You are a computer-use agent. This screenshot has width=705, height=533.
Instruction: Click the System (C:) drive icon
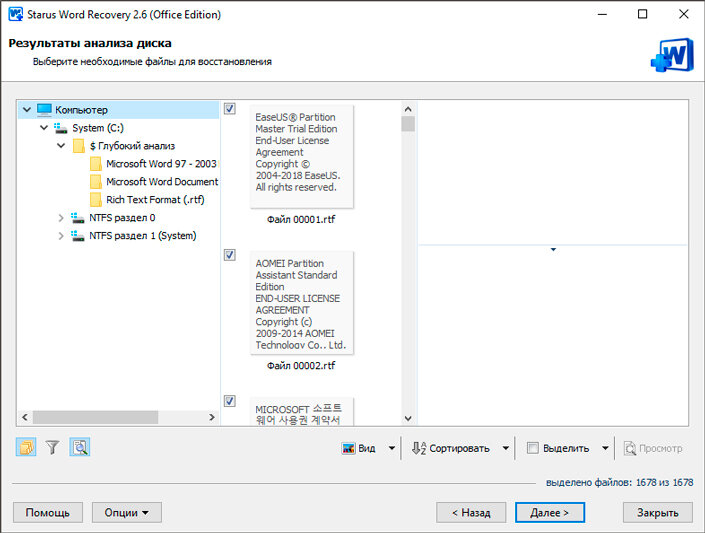(x=61, y=128)
